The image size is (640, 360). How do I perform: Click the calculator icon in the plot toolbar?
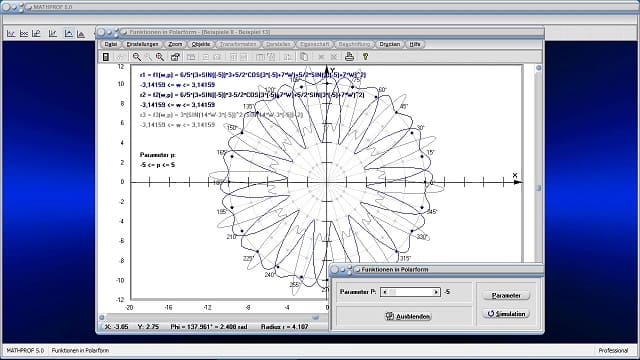coord(106,57)
